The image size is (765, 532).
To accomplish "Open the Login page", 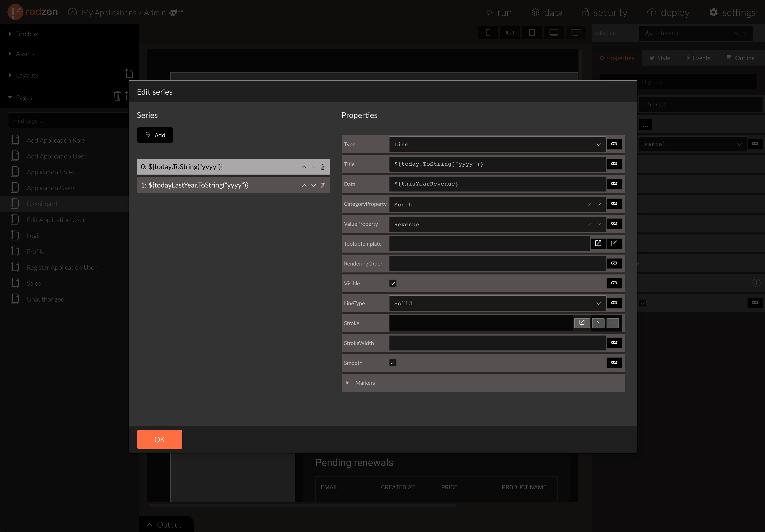I will tap(34, 236).
